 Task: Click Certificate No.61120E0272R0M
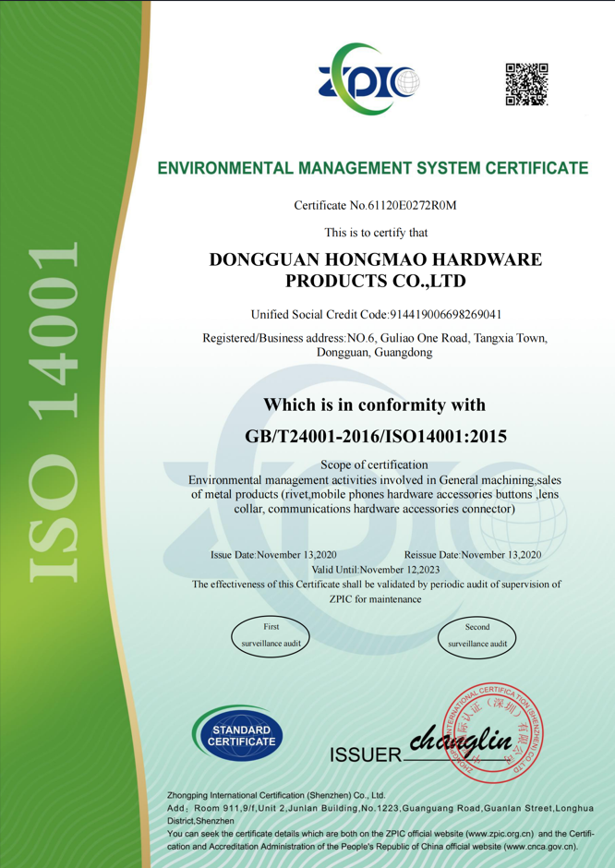click(375, 206)
